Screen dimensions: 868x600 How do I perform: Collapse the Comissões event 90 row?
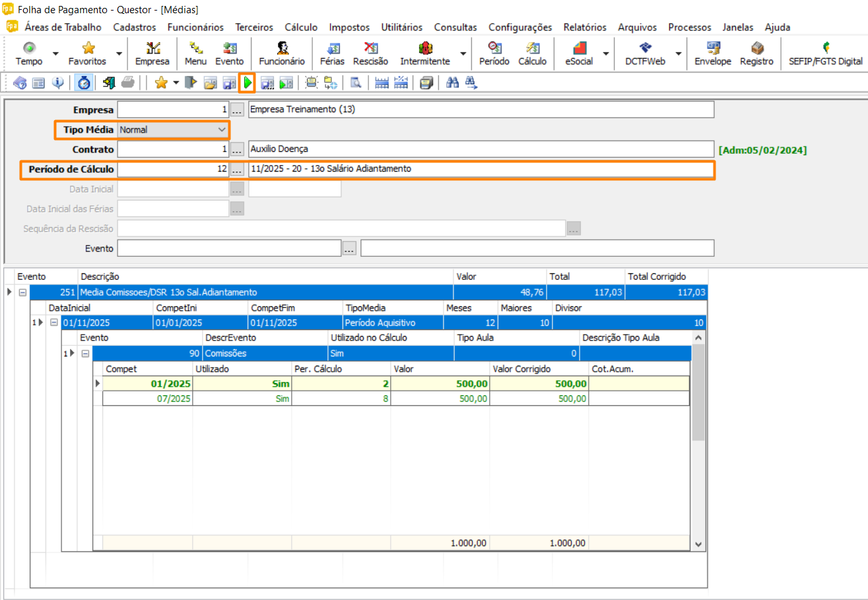click(x=85, y=354)
